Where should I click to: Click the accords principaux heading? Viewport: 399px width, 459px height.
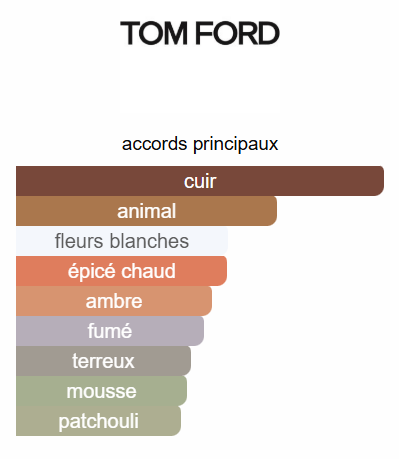tap(200, 144)
